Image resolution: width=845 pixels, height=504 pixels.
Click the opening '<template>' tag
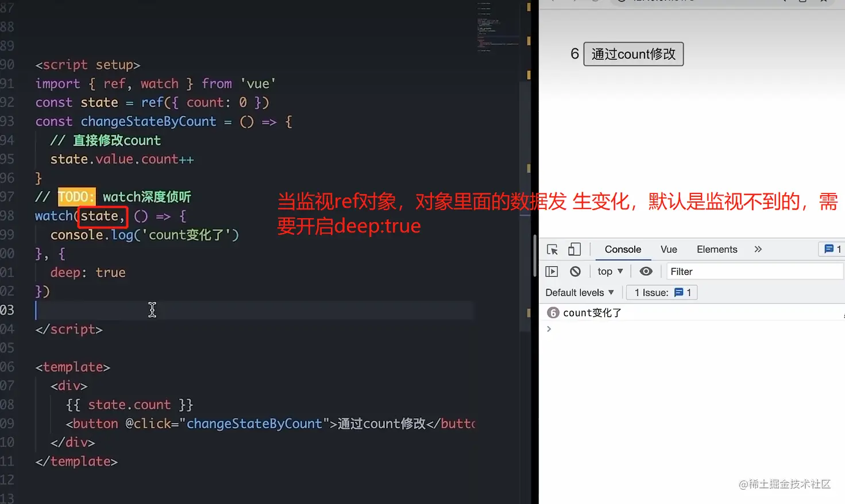[73, 367]
